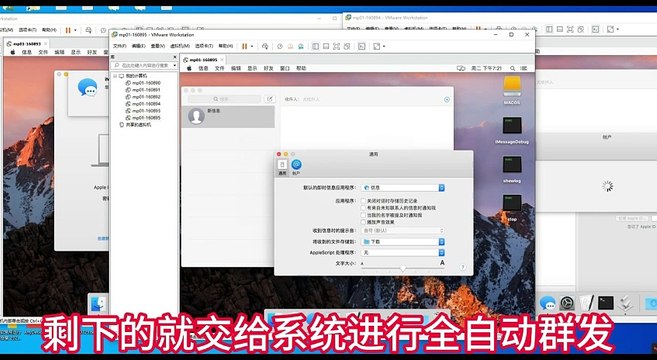Click the Send Ctrl+Alt+Del toolbar icon

pos(265,47)
